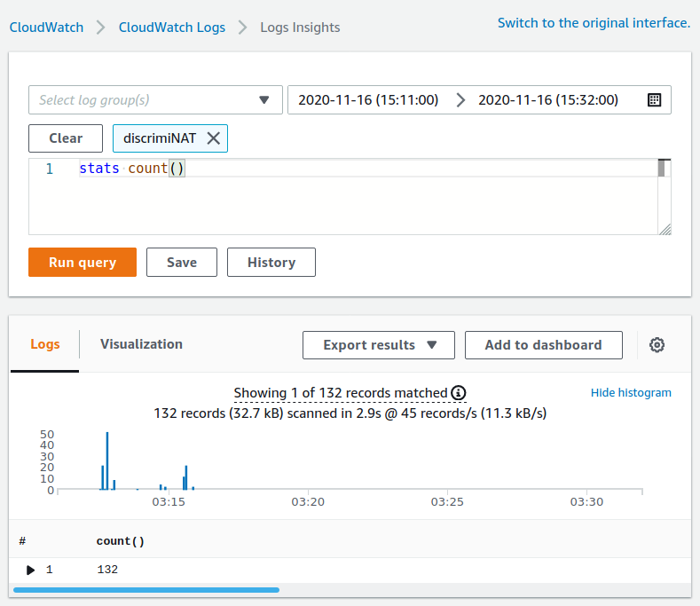This screenshot has height=606, width=700.
Task: Show records matched info icon
Action: pos(459,393)
